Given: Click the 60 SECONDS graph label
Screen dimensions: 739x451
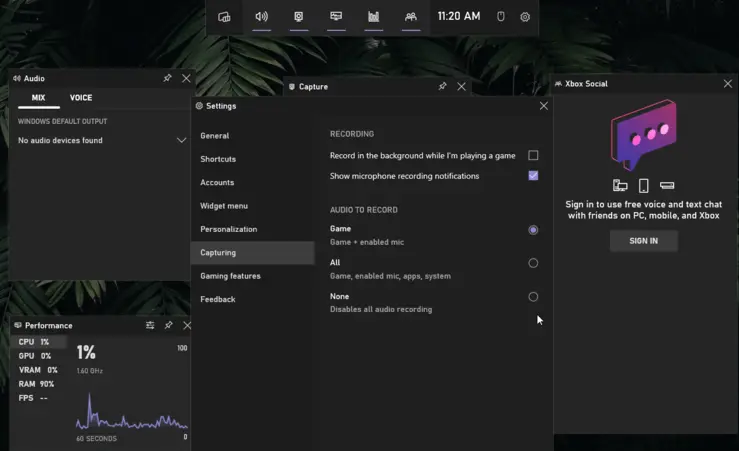Looking at the screenshot, I should coord(97,439).
